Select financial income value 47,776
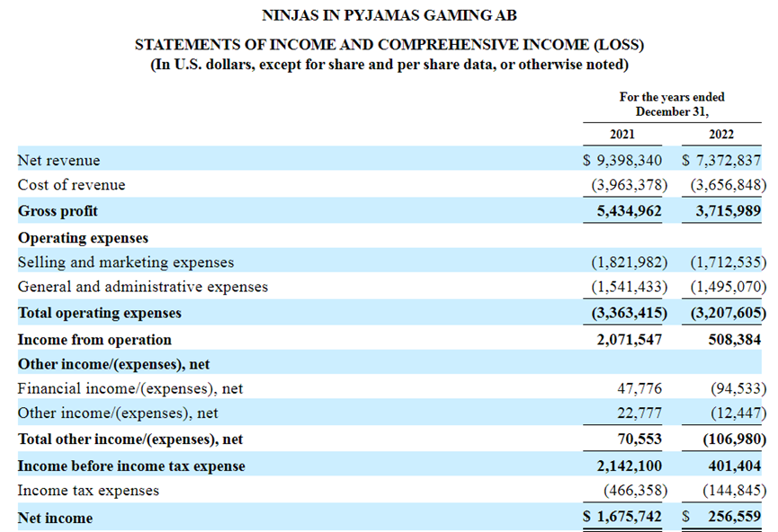778x532 pixels. [639, 389]
